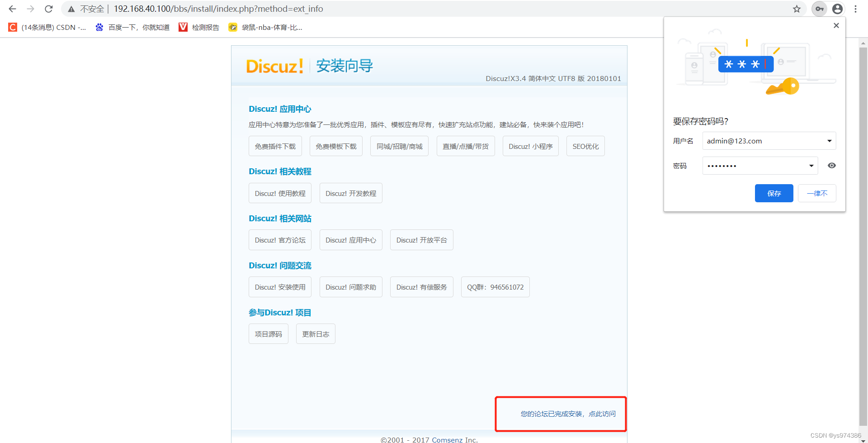
Task: Click the Comsenz Inc. footer link
Action: tap(454, 439)
